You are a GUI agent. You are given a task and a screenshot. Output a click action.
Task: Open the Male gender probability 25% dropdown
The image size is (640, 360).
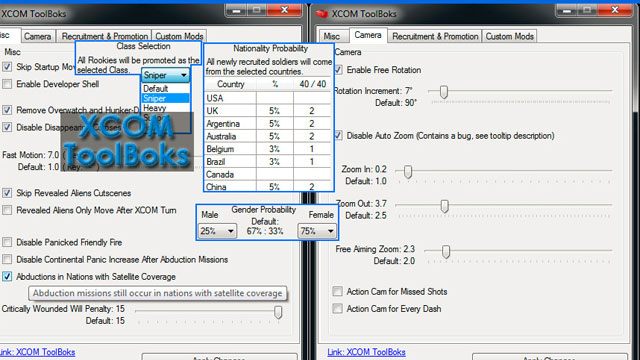click(x=217, y=231)
